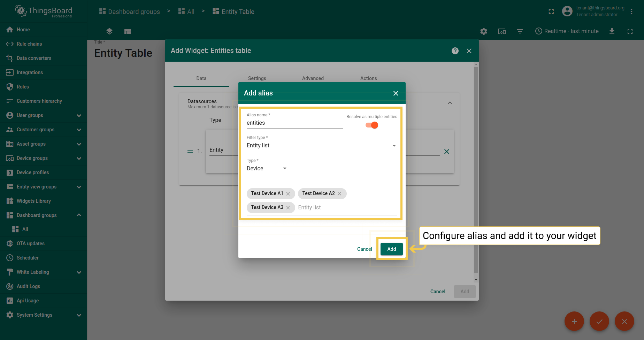Focus the Entity list input field
Image resolution: width=644 pixels, height=340 pixels.
[347, 208]
